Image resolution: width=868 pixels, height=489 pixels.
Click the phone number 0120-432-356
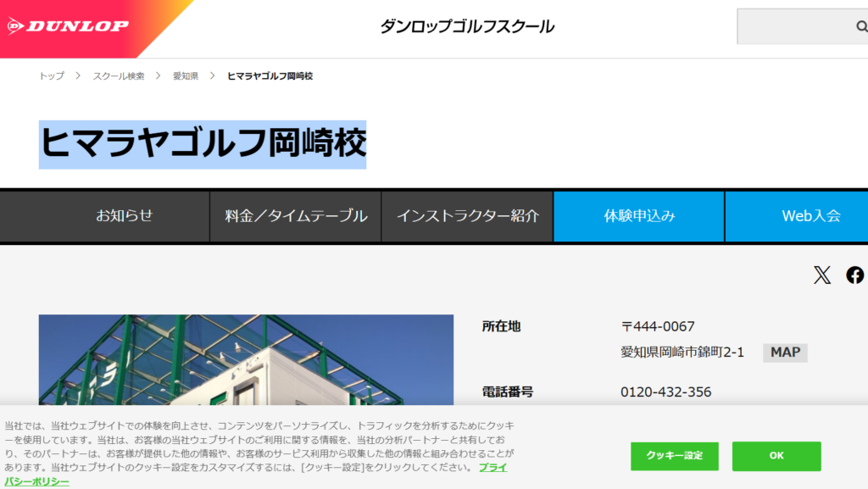pyautogui.click(x=665, y=392)
